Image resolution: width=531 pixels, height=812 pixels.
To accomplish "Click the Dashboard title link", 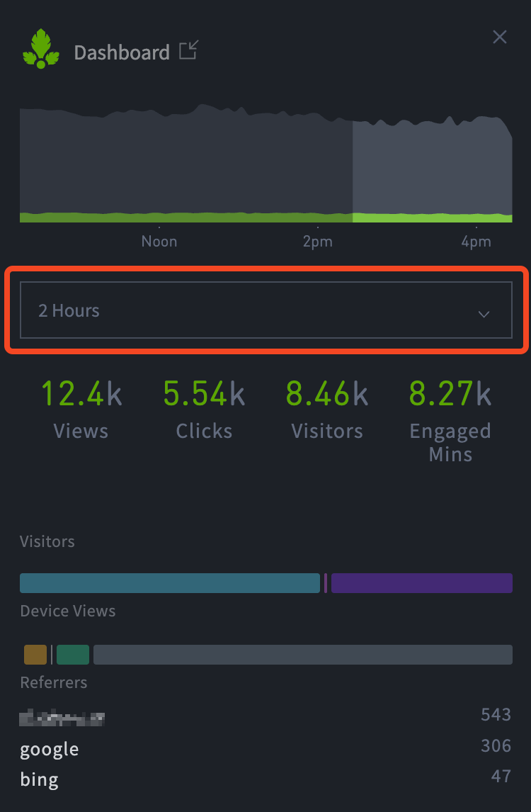I will [x=122, y=52].
